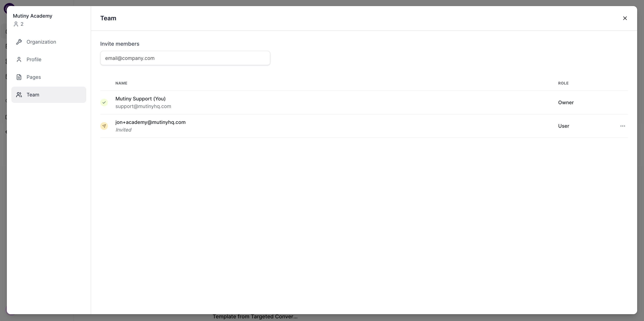Click the member count icon under Mutiny Academy

coord(16,24)
